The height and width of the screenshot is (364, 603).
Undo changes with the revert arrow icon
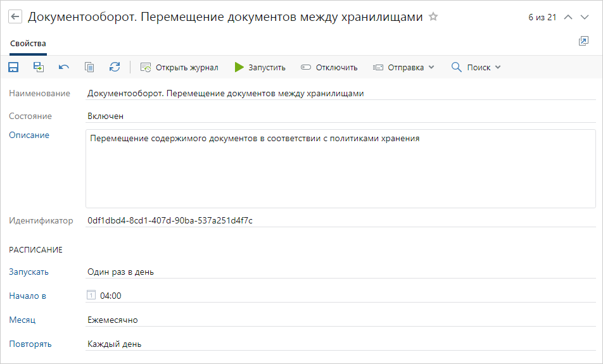[64, 67]
